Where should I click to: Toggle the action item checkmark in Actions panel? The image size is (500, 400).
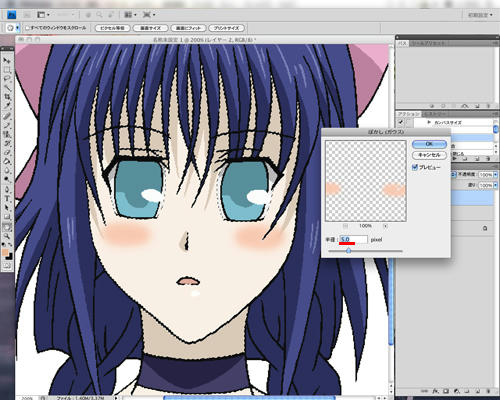401,122
